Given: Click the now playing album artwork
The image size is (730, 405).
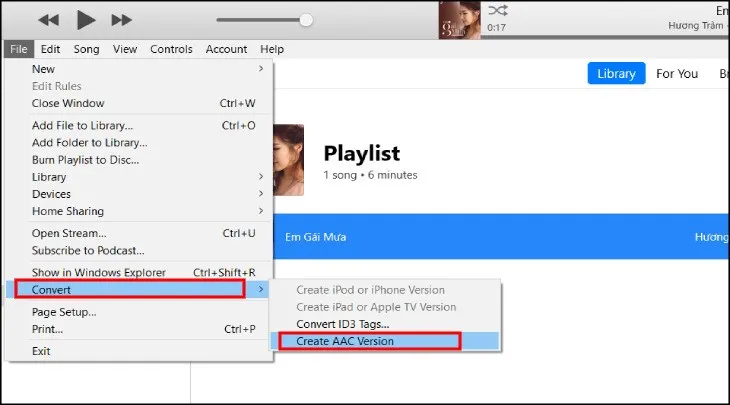Looking at the screenshot, I should pos(459,20).
